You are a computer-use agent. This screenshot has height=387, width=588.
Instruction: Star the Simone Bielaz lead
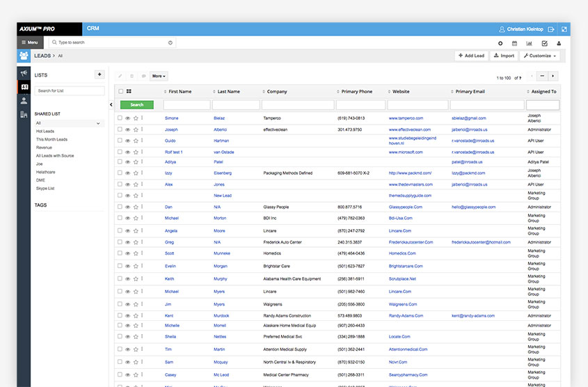click(136, 118)
